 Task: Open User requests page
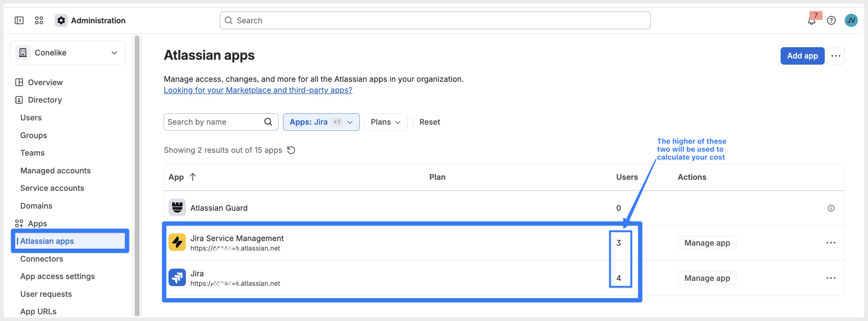[46, 294]
